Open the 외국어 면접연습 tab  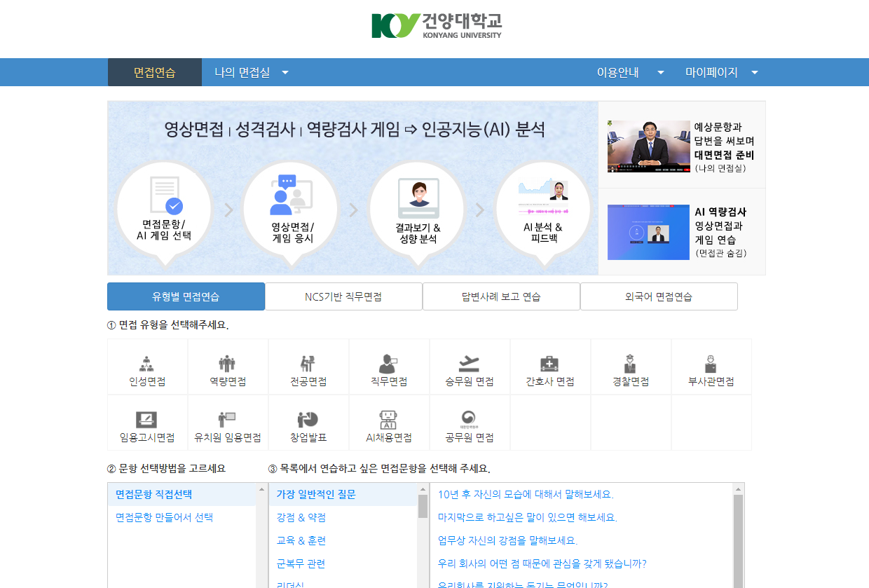659,296
